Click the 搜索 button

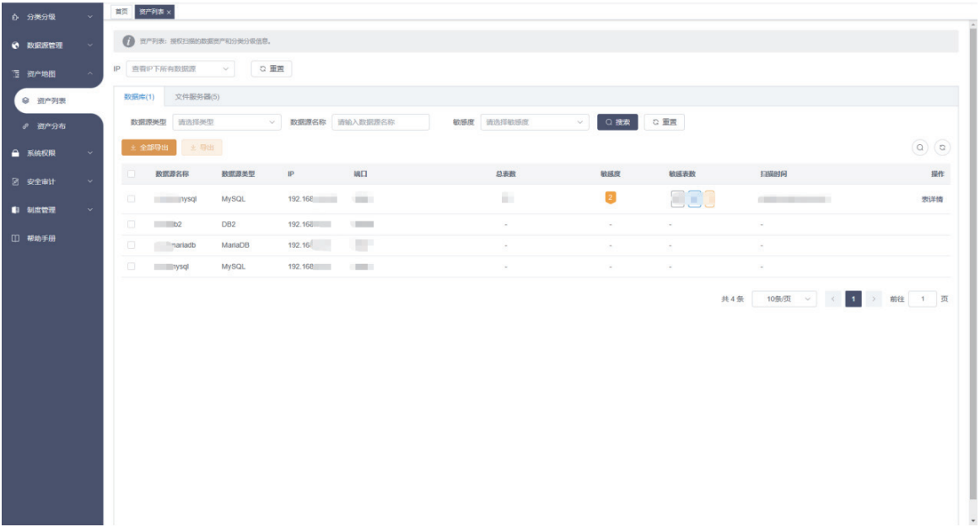click(x=617, y=122)
